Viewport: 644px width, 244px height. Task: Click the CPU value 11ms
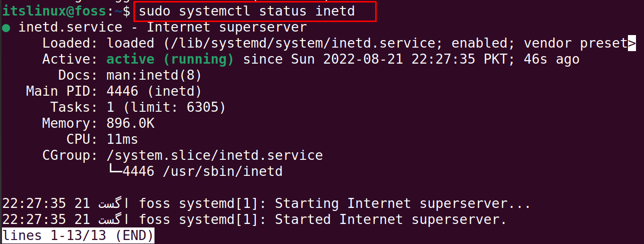pyautogui.click(x=122, y=140)
